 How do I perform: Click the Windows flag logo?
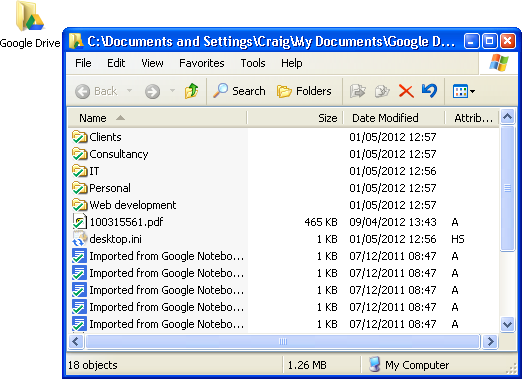499,63
